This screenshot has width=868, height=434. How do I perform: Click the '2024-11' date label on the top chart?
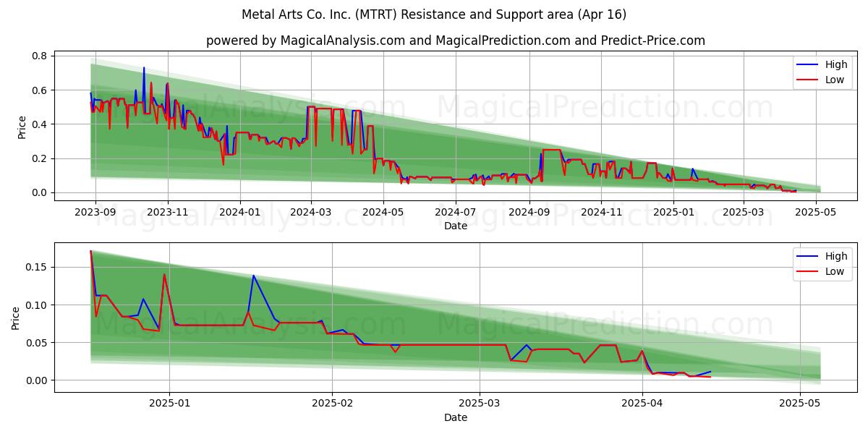coord(602,212)
